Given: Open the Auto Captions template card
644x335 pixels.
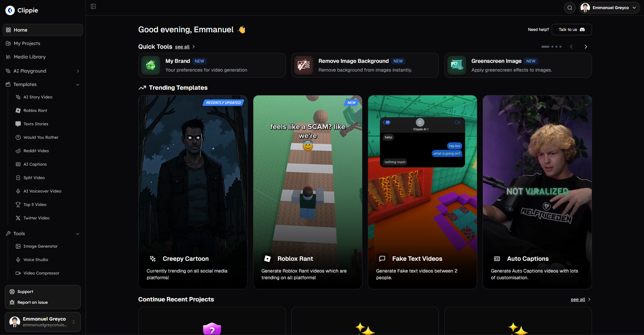Looking at the screenshot, I should tap(537, 192).
